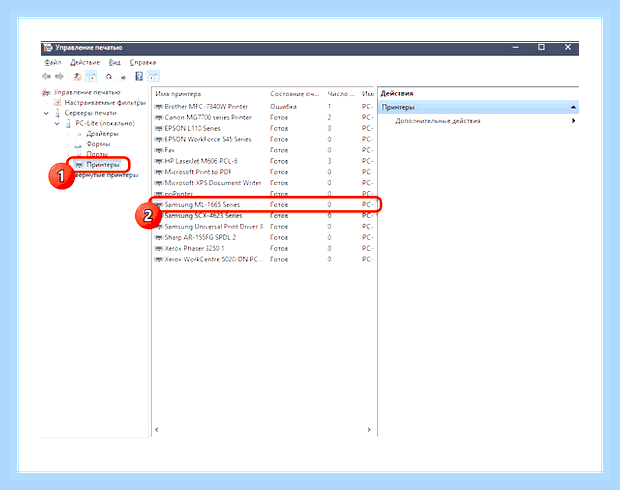Viewport: 620px width, 490px height.
Task: Select the Samsung ML-1665 Series printer
Action: tap(263, 204)
